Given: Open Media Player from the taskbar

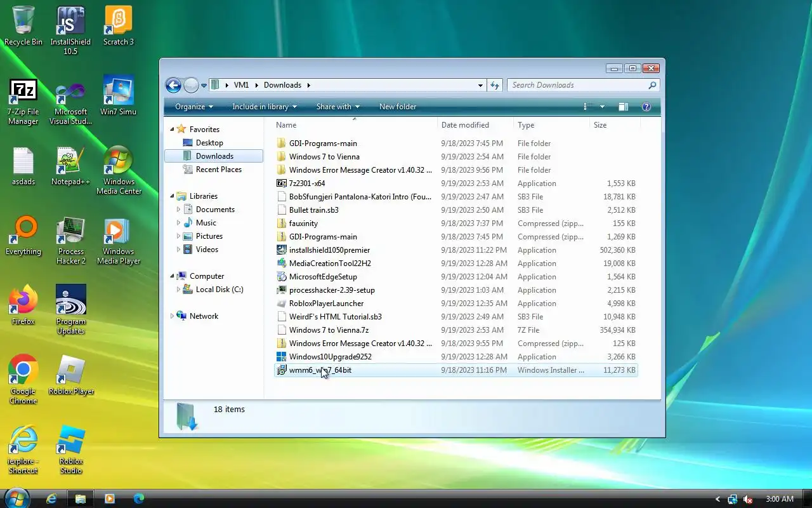Looking at the screenshot, I should tap(109, 498).
